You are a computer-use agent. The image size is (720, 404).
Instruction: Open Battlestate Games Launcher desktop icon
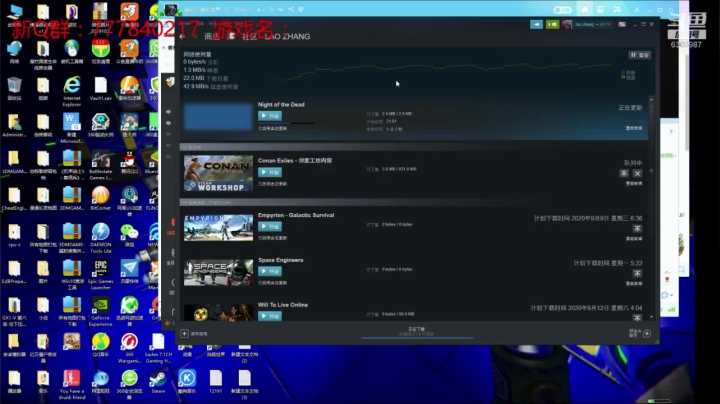click(101, 164)
